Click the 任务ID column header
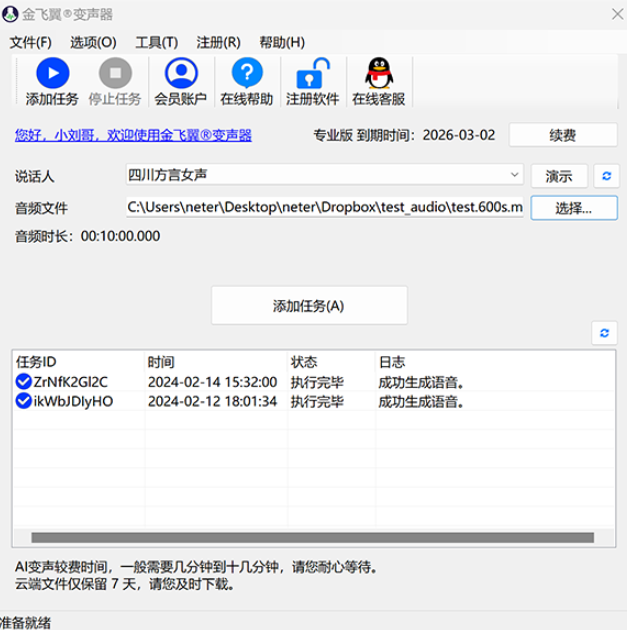Image resolution: width=627 pixels, height=630 pixels. click(78, 362)
